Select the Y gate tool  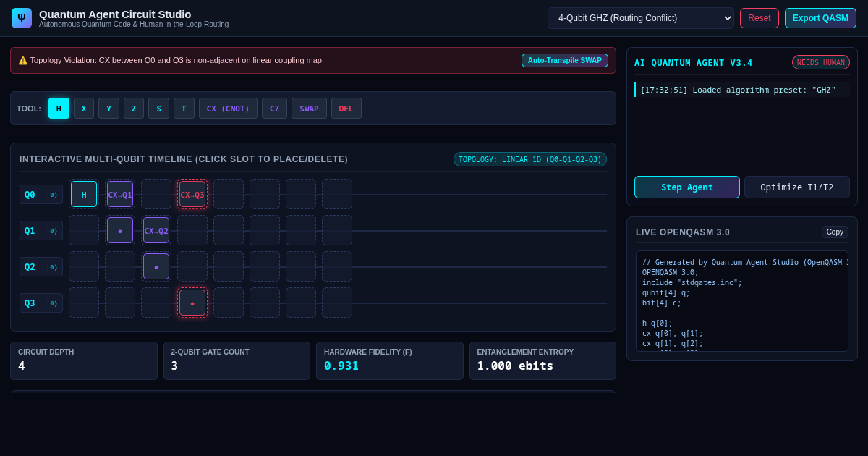tap(109, 109)
